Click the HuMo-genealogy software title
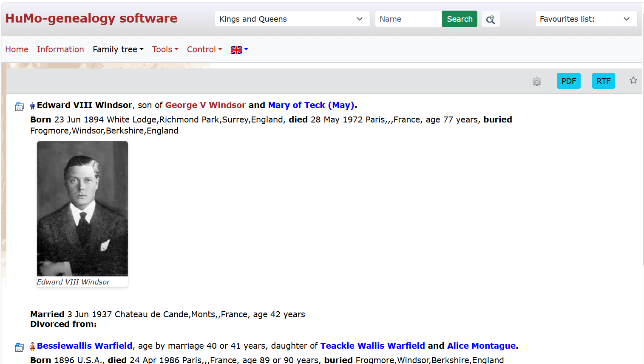 point(91,18)
